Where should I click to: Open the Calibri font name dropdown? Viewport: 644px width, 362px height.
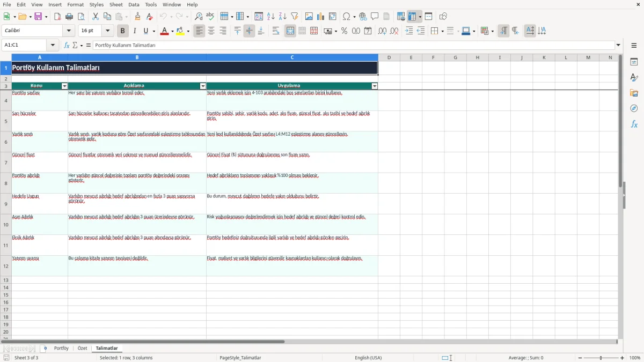click(x=69, y=31)
